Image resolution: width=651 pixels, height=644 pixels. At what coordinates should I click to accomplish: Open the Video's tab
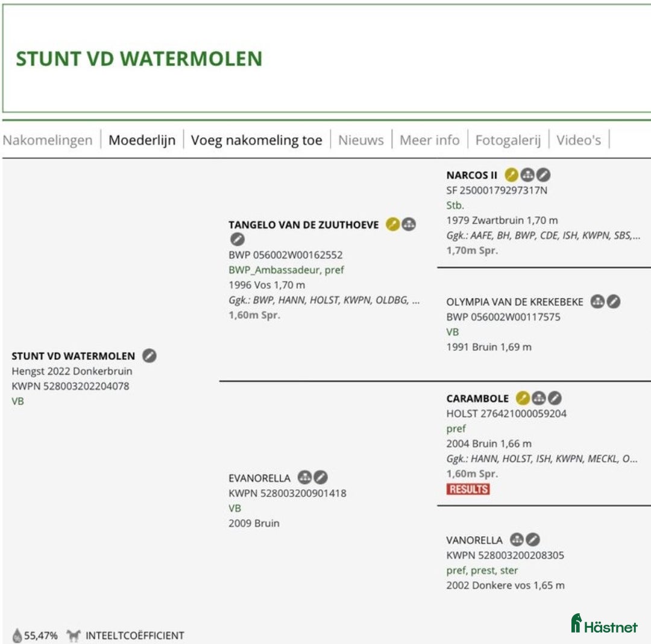pos(579,140)
